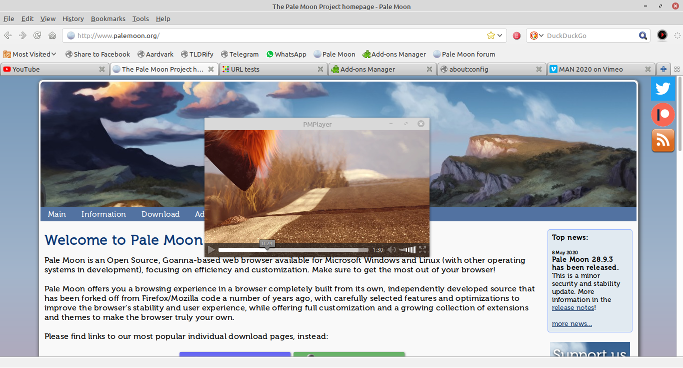Click the Download navigation link
Screen dimensions: 683x368
tap(160, 214)
